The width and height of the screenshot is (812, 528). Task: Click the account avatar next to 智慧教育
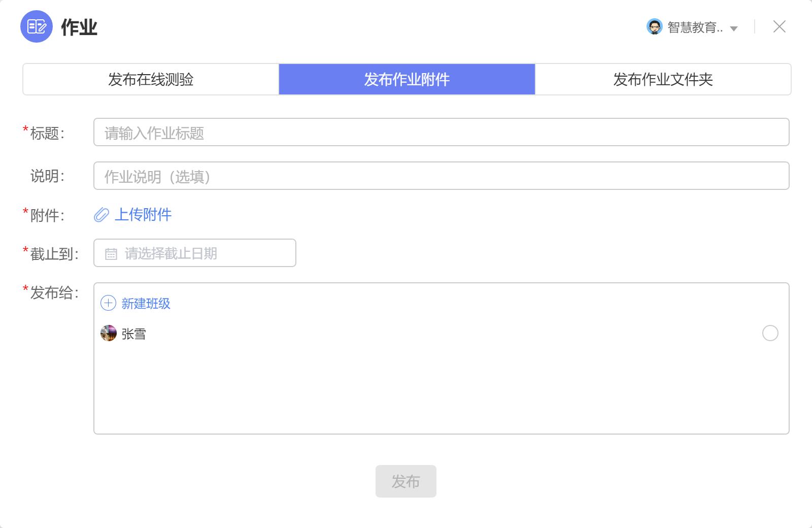[655, 28]
